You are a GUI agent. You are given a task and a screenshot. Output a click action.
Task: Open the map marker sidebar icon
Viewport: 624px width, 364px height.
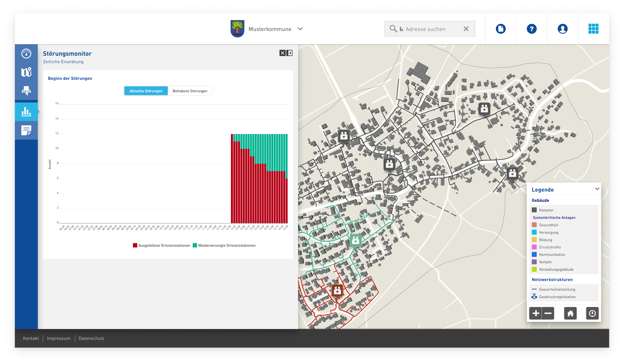(x=26, y=72)
